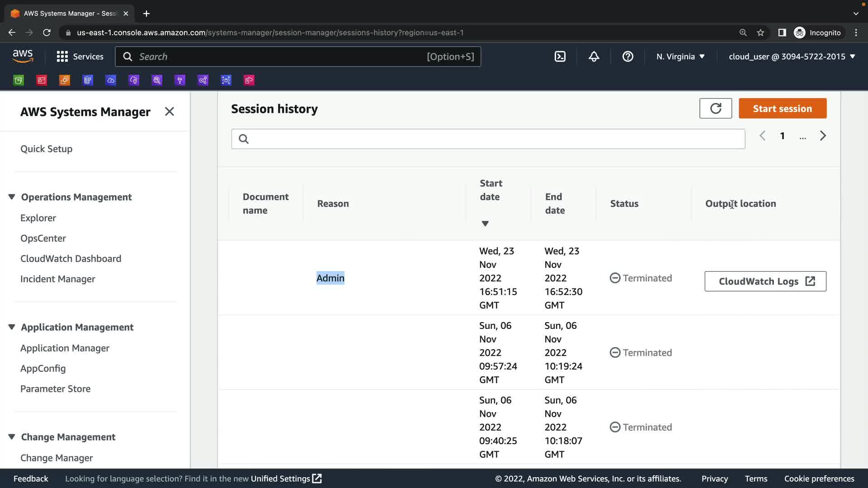Go to Incident Manager in sidebar

point(57,279)
